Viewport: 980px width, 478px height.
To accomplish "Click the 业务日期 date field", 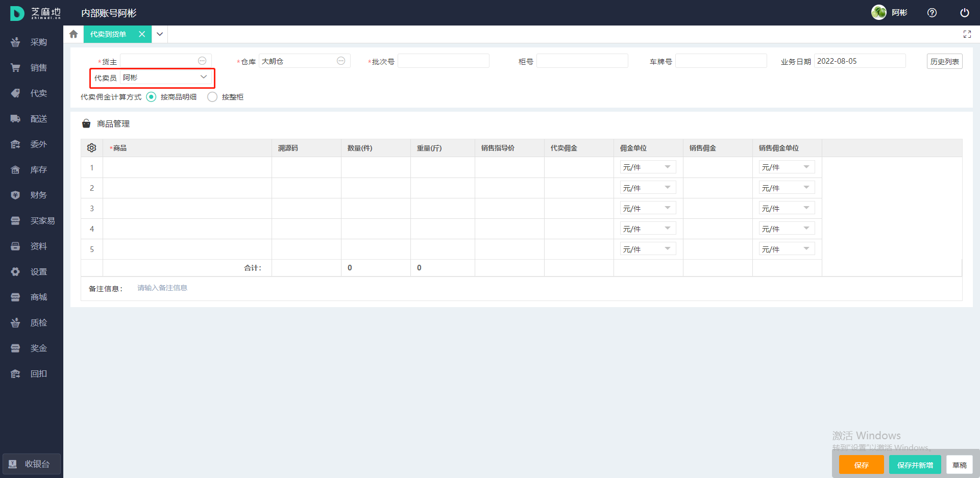I will click(860, 61).
